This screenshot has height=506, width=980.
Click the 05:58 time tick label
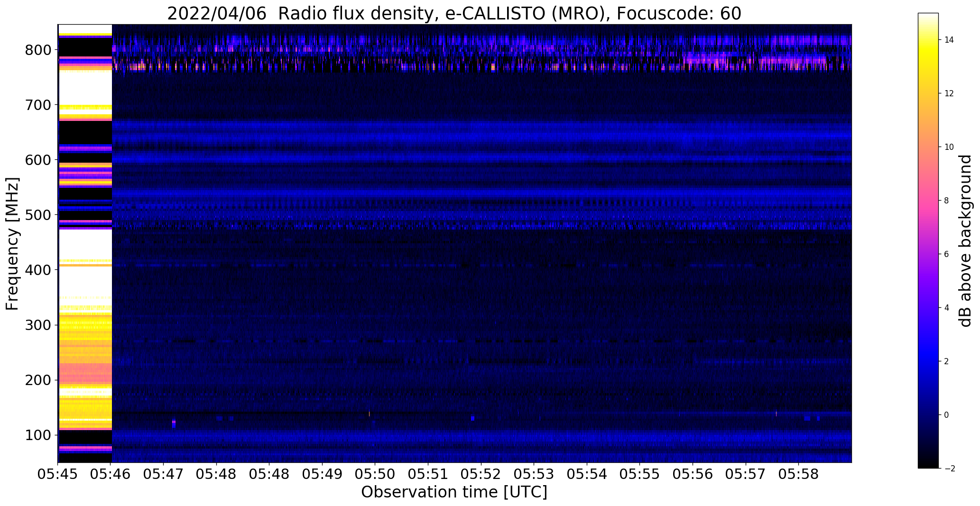798,475
